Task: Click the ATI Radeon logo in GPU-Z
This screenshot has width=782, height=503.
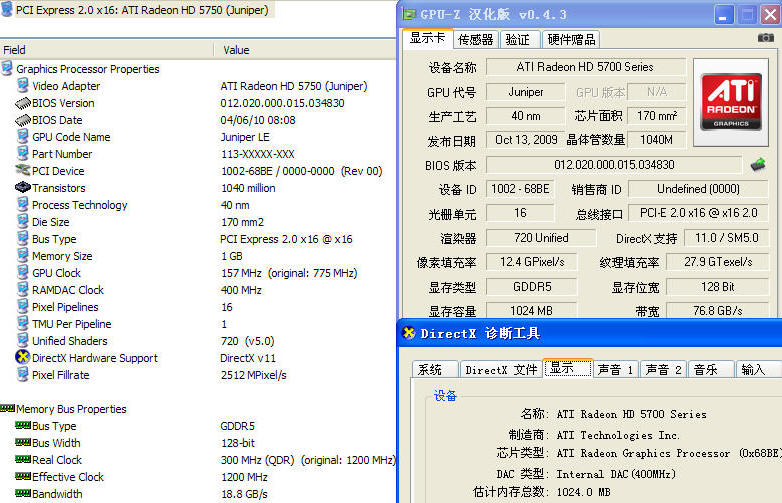Action: (x=731, y=102)
